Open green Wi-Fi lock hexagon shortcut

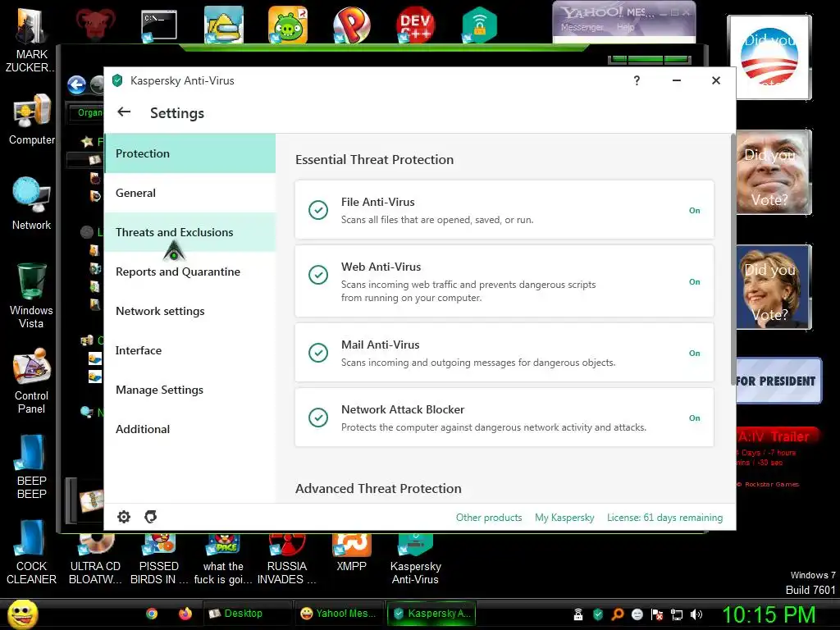[479, 25]
